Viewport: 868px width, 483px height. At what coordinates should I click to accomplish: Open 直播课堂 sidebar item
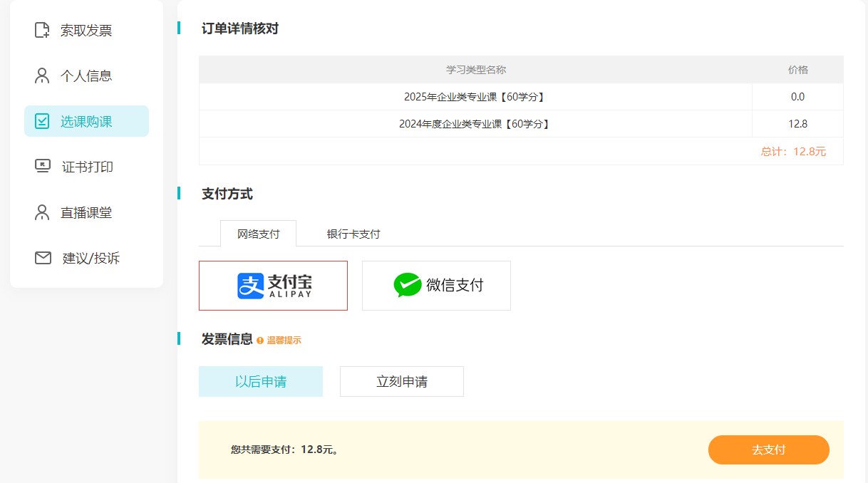[86, 212]
